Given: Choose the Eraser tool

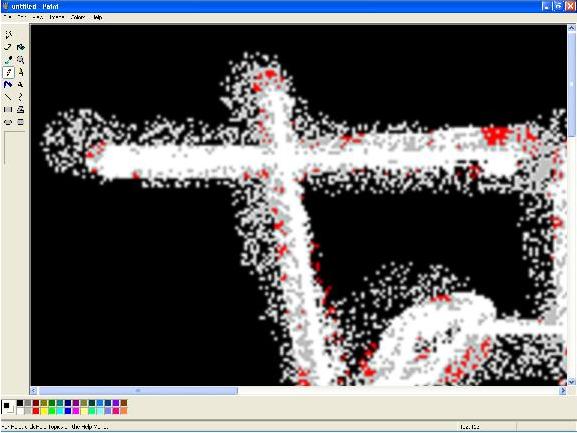Looking at the screenshot, I should (8, 47).
